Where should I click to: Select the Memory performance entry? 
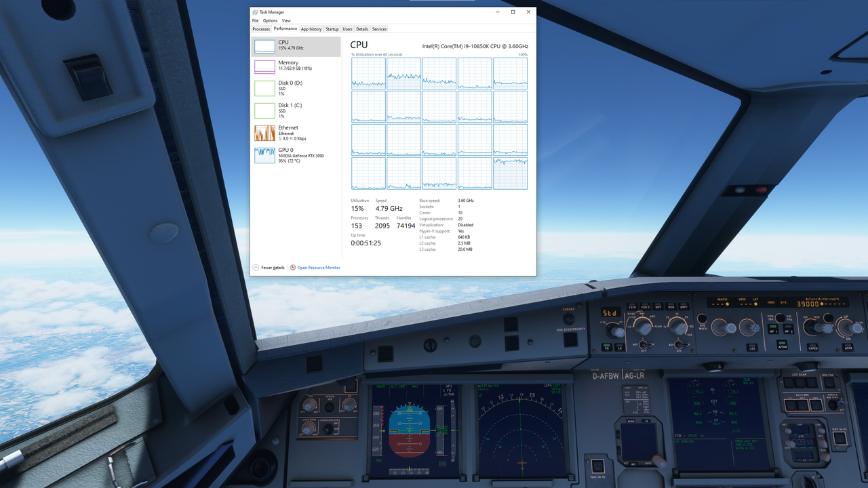(x=296, y=66)
